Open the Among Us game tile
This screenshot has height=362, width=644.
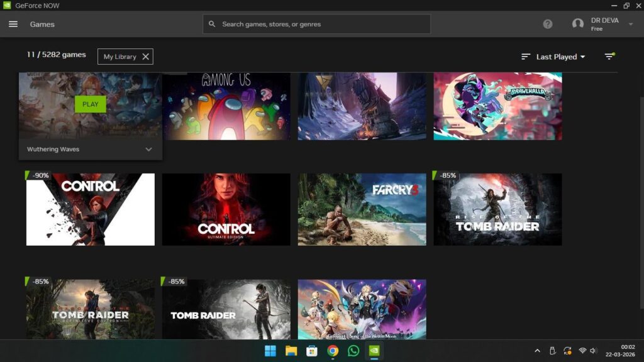[226, 106]
